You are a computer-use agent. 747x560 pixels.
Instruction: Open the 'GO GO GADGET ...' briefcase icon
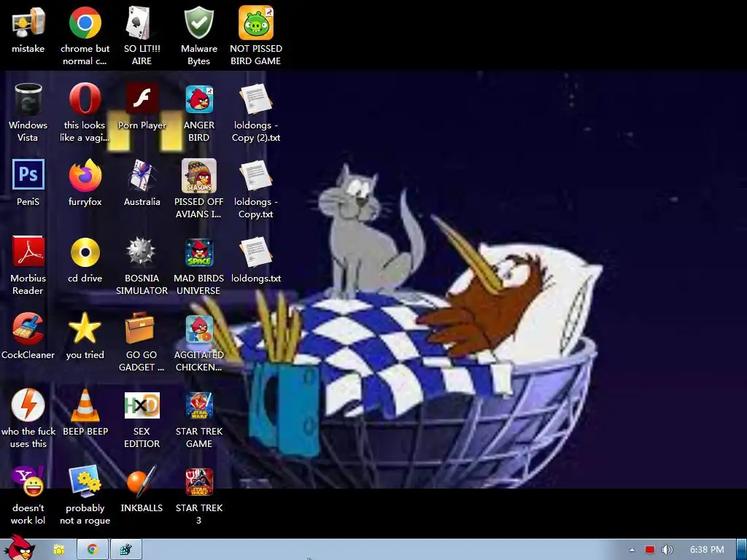[140, 328]
